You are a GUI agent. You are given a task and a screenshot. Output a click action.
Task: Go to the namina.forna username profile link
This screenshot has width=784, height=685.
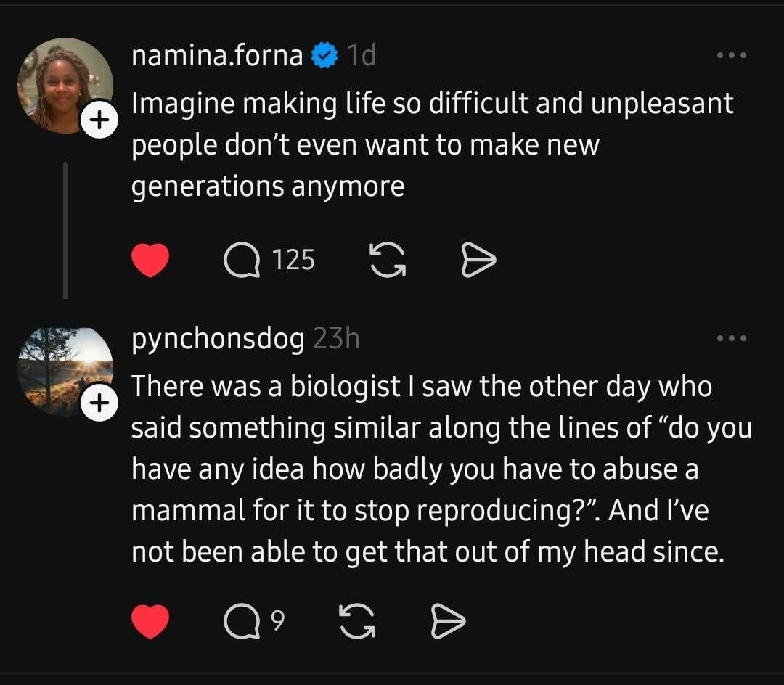[217, 55]
